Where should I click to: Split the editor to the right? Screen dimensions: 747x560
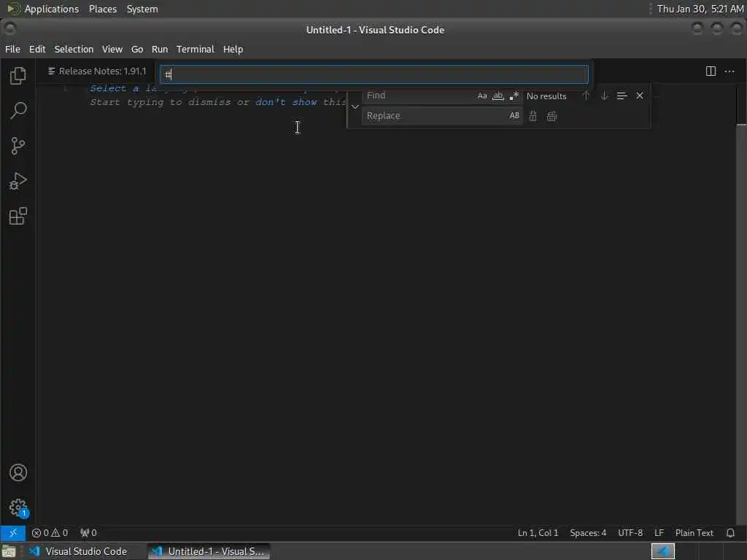point(711,71)
